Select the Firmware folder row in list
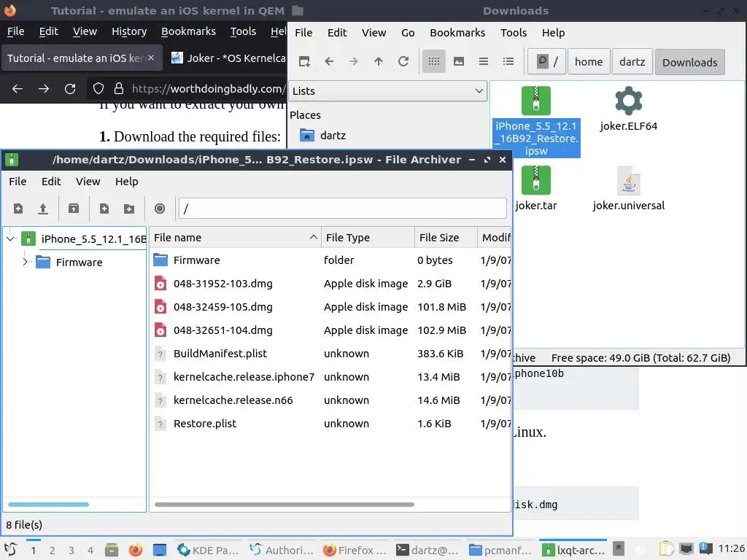 pyautogui.click(x=330, y=260)
